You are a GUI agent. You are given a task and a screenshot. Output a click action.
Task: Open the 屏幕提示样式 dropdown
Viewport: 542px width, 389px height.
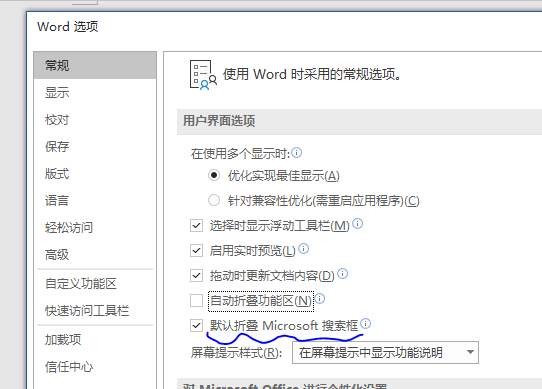click(x=385, y=353)
